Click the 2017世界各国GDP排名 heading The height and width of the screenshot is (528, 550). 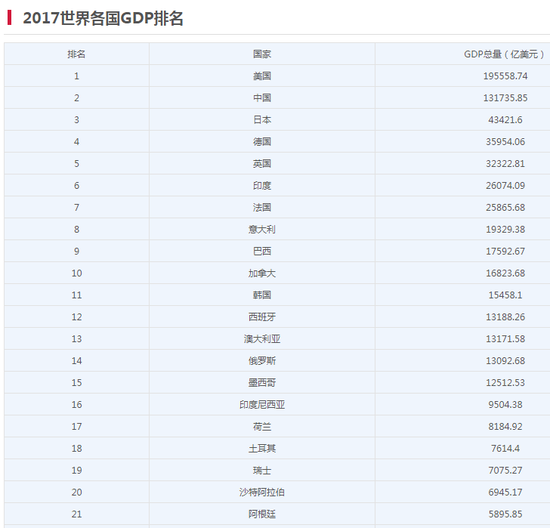[x=103, y=18]
